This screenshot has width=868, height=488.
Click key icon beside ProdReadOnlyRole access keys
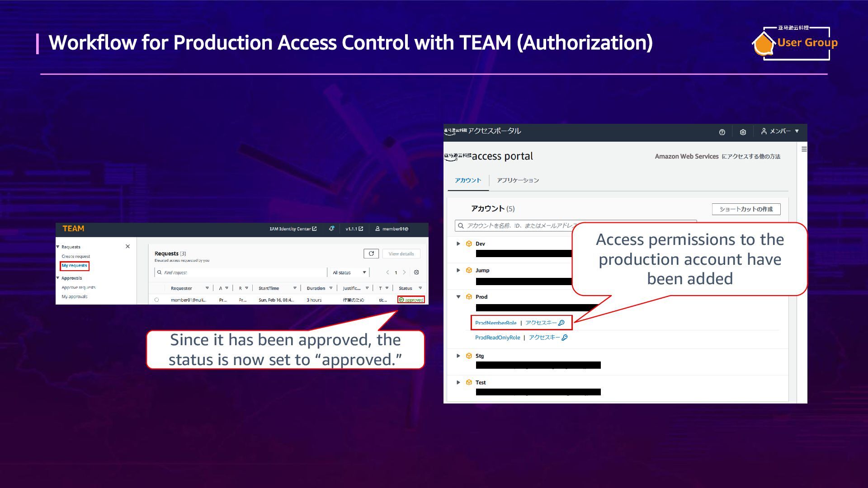click(565, 338)
